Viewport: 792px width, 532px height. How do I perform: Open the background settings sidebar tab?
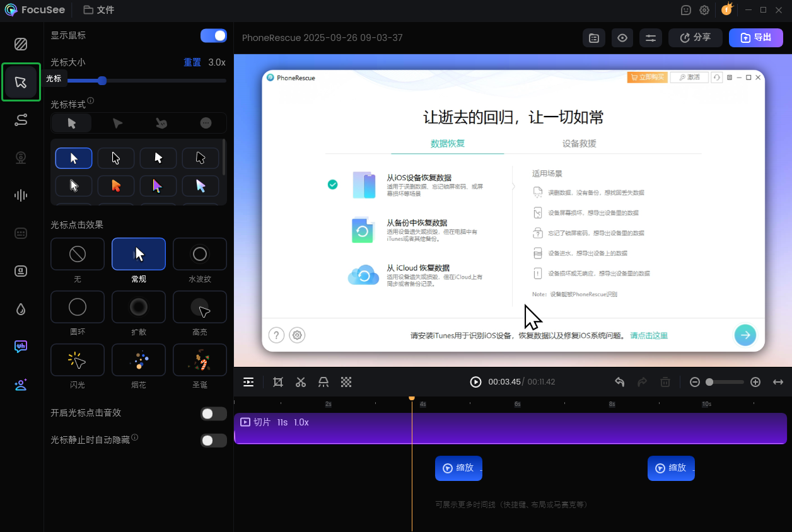(x=21, y=44)
